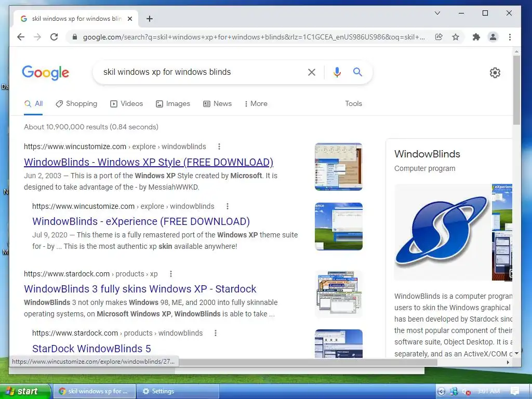This screenshot has width=532, height=399.
Task: Expand the More search options
Action: (x=256, y=104)
